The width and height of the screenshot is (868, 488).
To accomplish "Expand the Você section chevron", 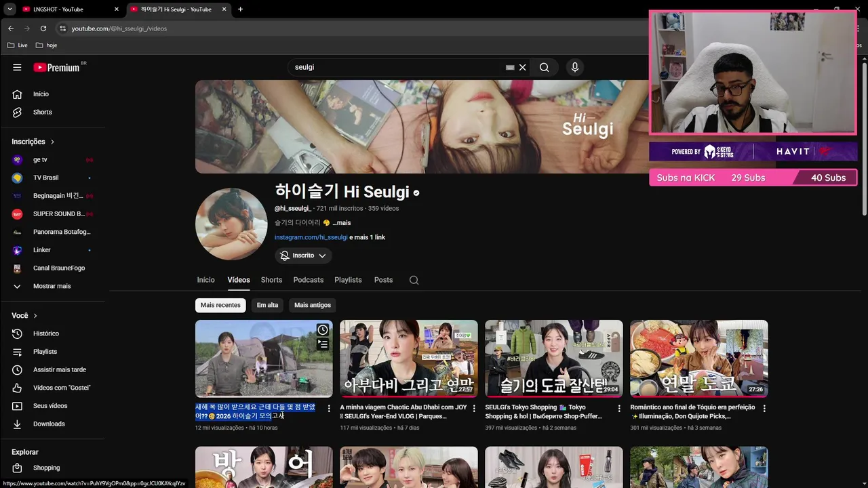I will pos(35,316).
